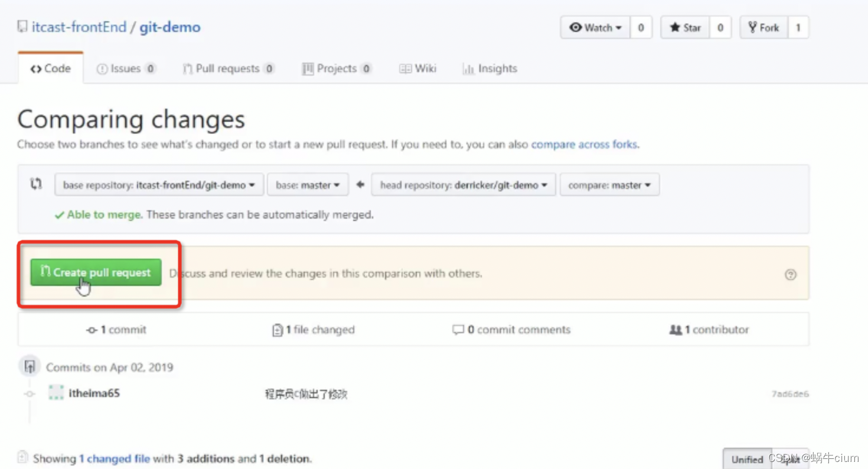The width and height of the screenshot is (868, 469).
Task: Open the git-demo repository link
Action: tap(170, 27)
